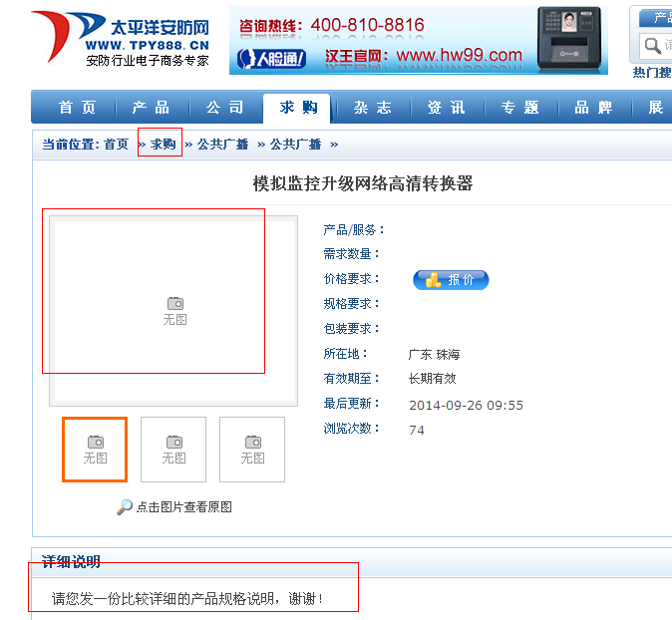This screenshot has height=620, width=672.
Task: Open the 专题 navigation tab
Action: click(519, 107)
